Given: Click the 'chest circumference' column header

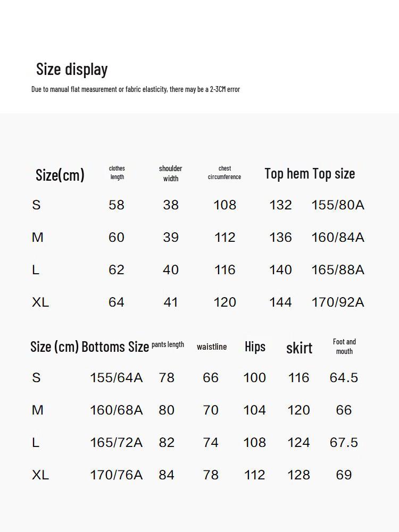Looking at the screenshot, I should (x=225, y=173).
